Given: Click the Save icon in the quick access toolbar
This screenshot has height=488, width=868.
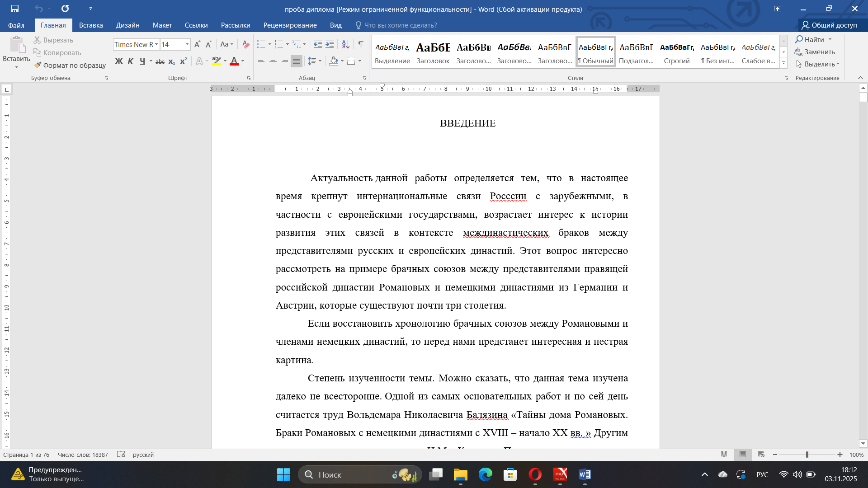Looking at the screenshot, I should (15, 9).
